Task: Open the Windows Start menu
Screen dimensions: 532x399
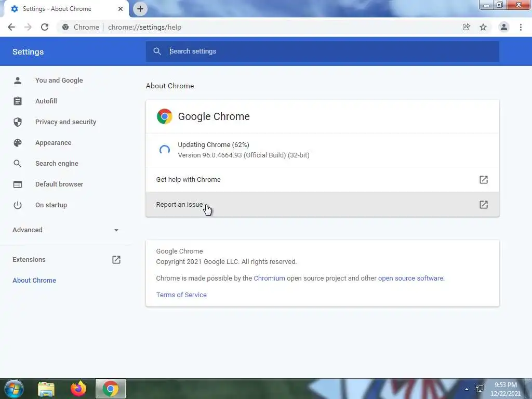Action: 14,389
